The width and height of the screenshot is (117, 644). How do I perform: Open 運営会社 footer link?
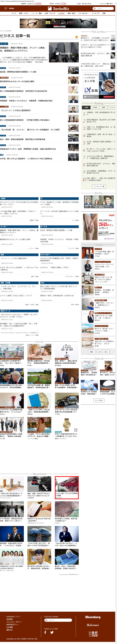pos(10,630)
